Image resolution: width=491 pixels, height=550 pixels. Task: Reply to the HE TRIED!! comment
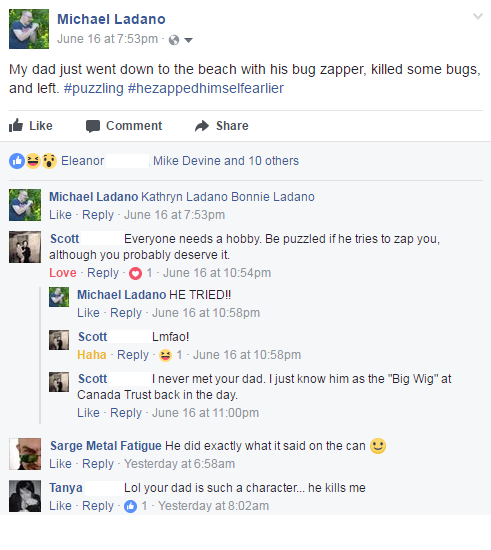(x=126, y=313)
